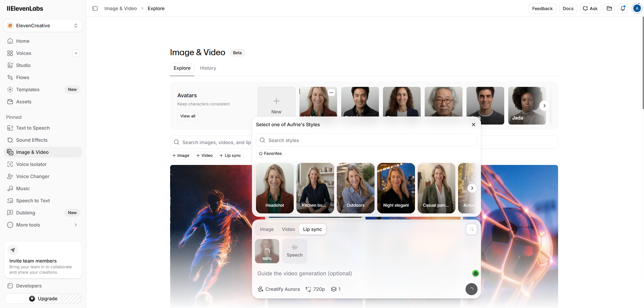Open notifications bell
This screenshot has width=644, height=308.
623,8
